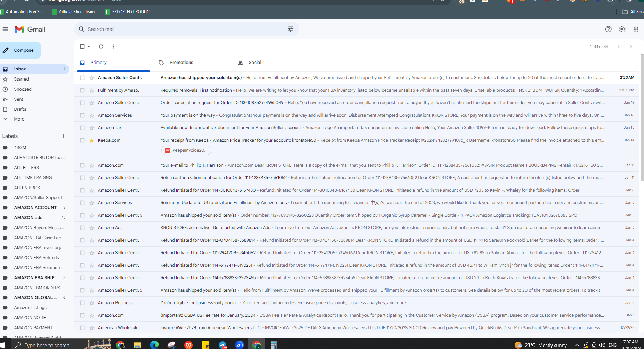This screenshot has width=644, height=349.
Task: Open Microsoft Edge from the taskbar
Action: point(154,345)
